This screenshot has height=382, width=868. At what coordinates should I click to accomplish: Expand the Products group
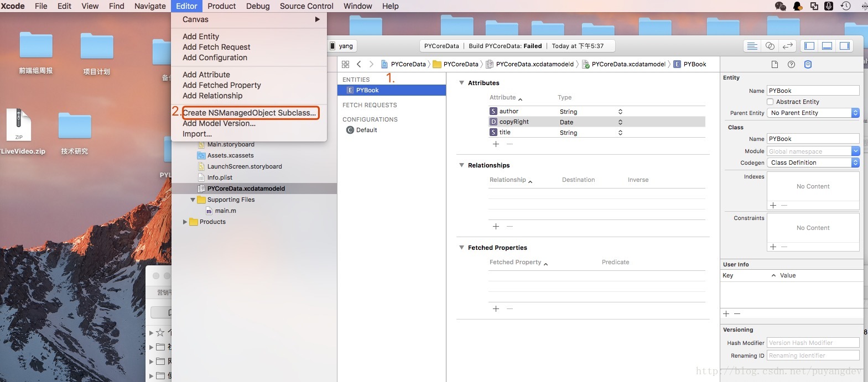(x=185, y=222)
